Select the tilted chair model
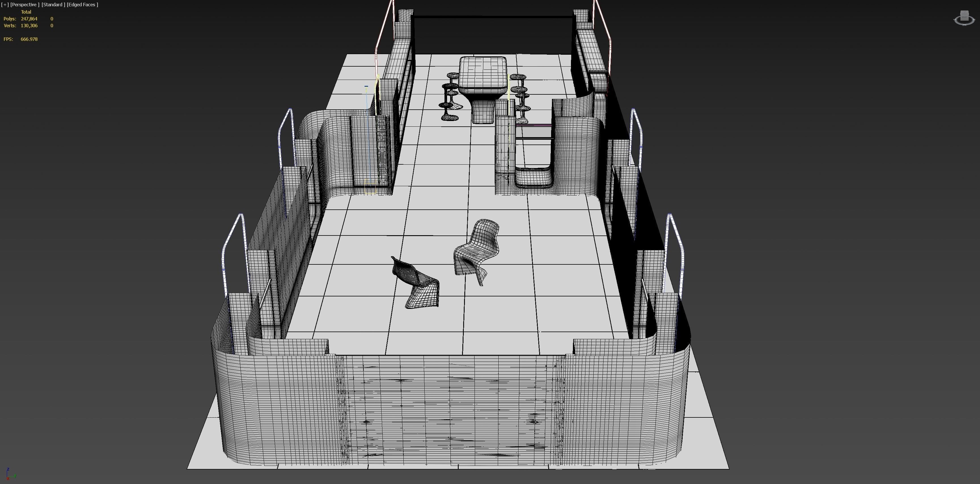 (x=415, y=283)
